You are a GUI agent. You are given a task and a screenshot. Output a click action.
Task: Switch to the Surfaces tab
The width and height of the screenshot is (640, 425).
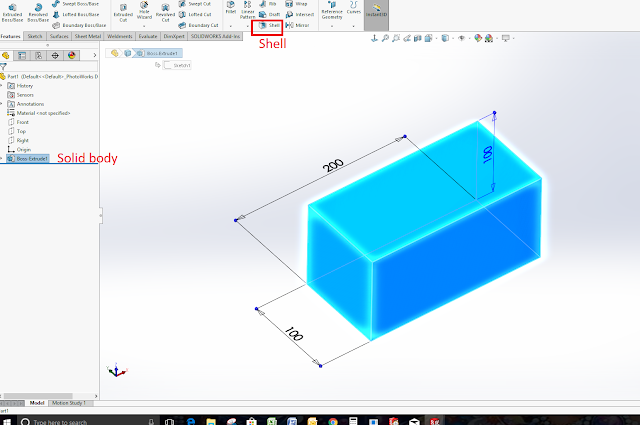[59, 36]
